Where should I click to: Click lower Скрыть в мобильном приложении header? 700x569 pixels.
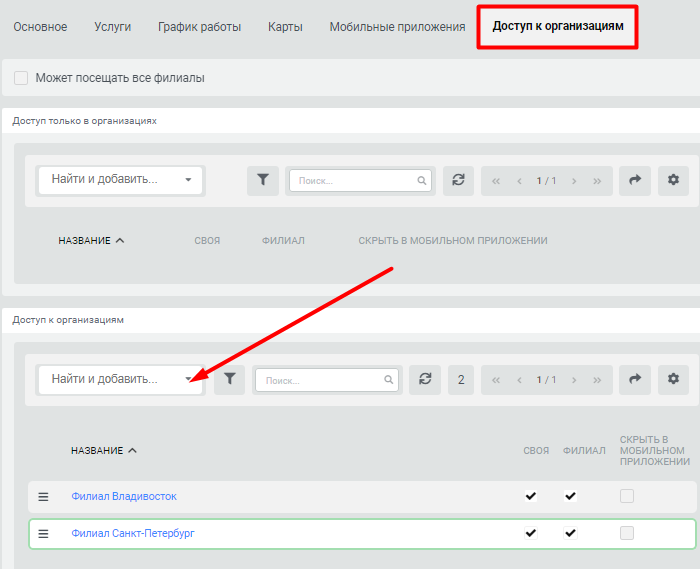[x=655, y=451]
